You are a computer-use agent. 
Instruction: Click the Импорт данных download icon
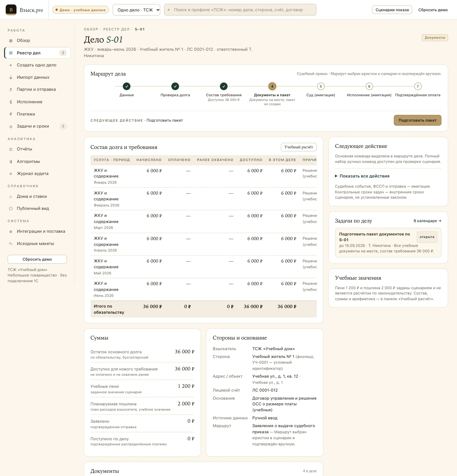pos(11,77)
